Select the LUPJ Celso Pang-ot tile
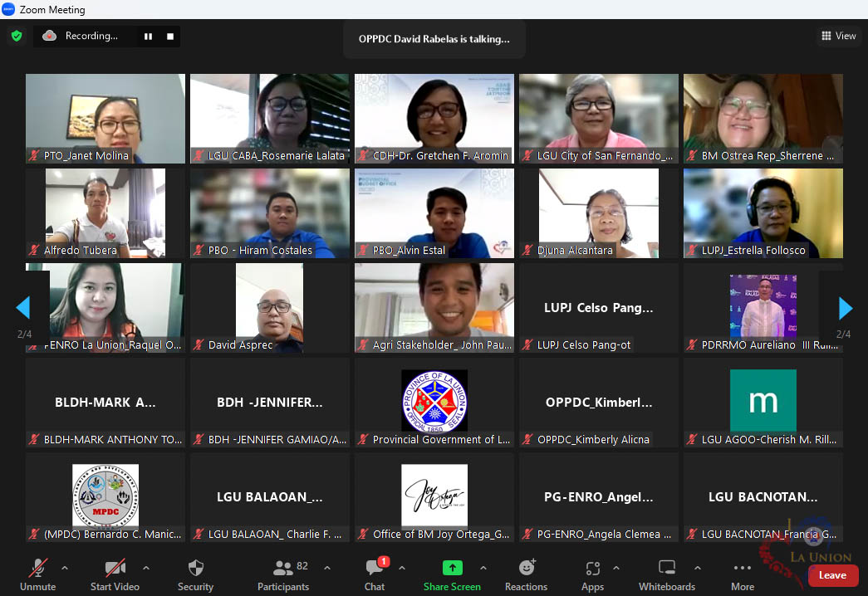Viewport: 868px width, 596px height. pos(599,308)
